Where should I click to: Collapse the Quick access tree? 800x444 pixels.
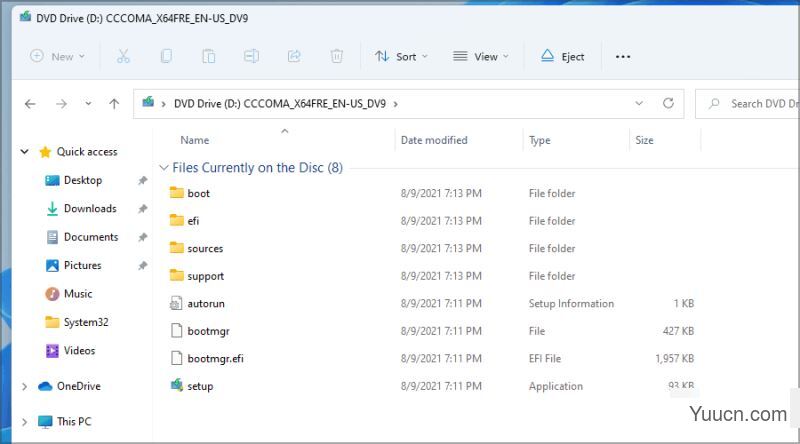(24, 152)
